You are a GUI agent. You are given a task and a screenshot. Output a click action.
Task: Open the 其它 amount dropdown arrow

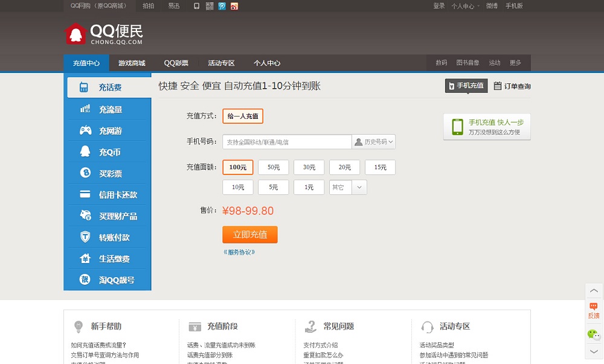[359, 188]
